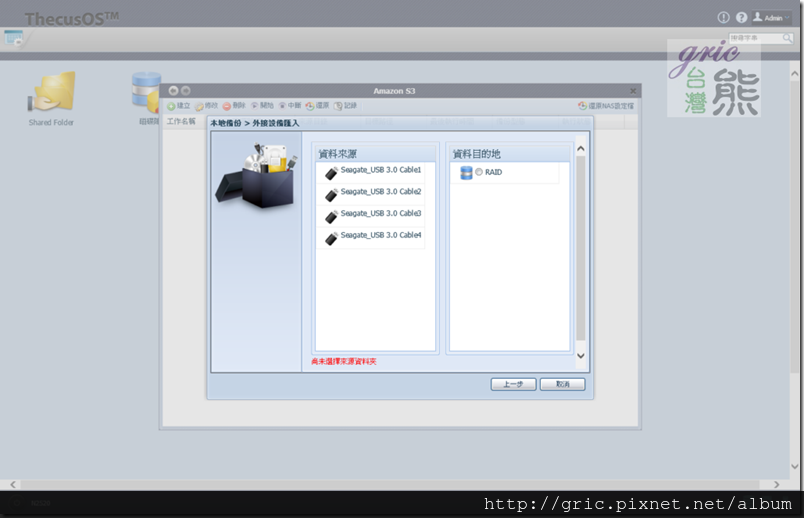This screenshot has width=804, height=518.
Task: Click the page scroll right arrow
Action: coord(776,484)
